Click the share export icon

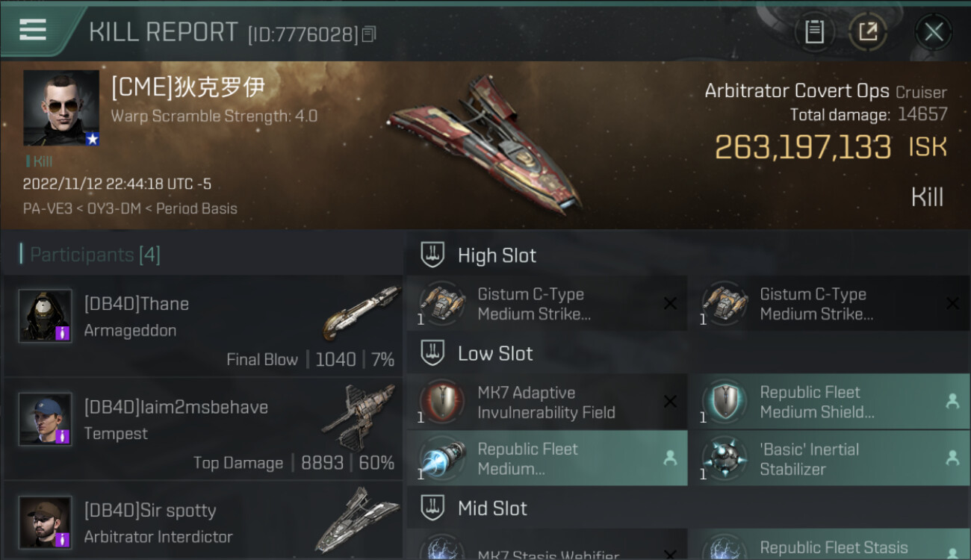coord(868,32)
